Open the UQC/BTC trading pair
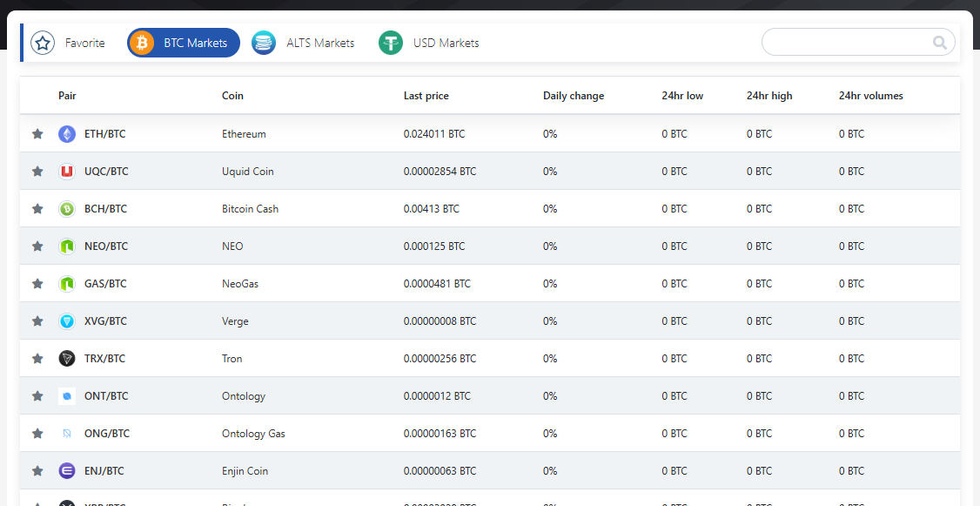This screenshot has width=980, height=506. point(106,172)
